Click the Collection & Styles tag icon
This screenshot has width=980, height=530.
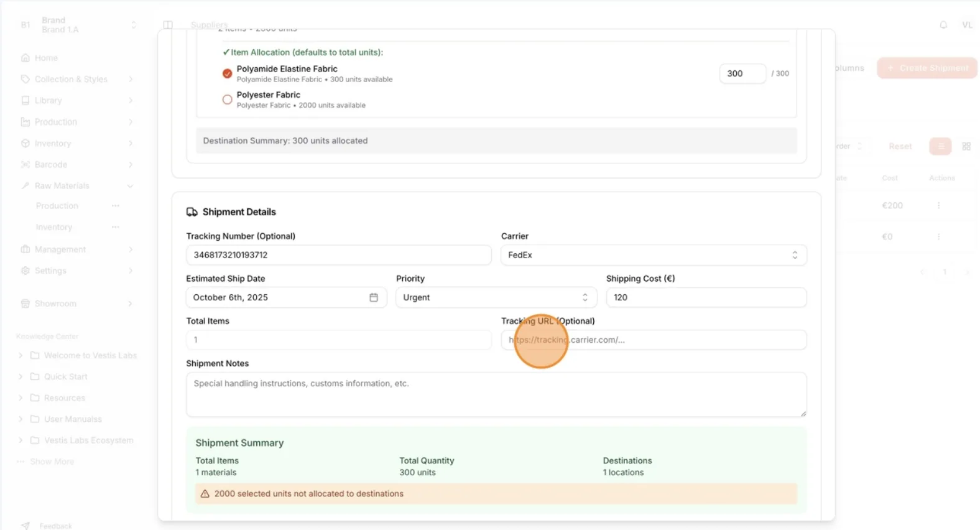tap(25, 79)
